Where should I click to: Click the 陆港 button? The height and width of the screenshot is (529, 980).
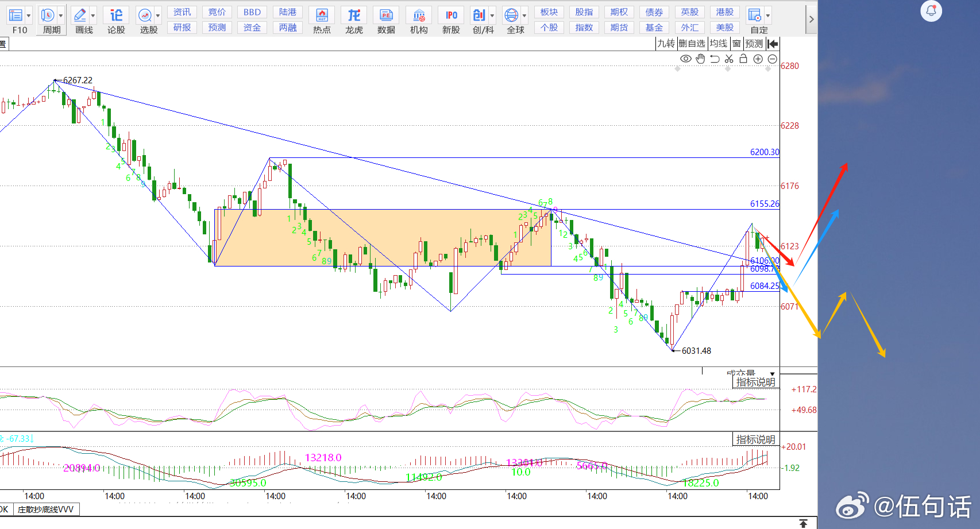288,12
